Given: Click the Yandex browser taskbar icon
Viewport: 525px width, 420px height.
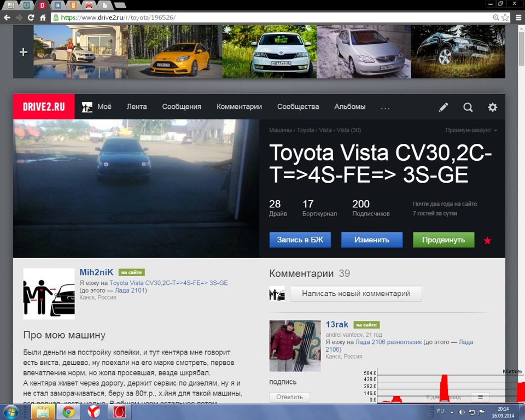Looking at the screenshot, I should pos(94,412).
